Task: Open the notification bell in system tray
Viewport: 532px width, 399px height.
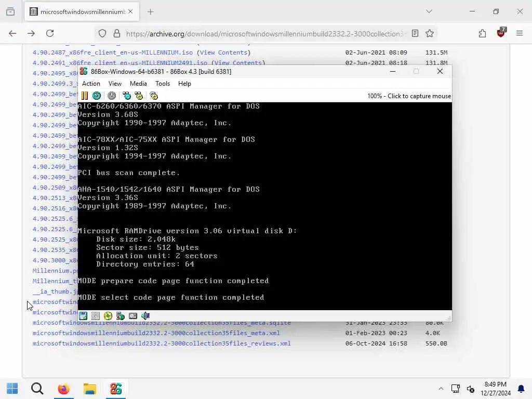Action: [x=521, y=389]
